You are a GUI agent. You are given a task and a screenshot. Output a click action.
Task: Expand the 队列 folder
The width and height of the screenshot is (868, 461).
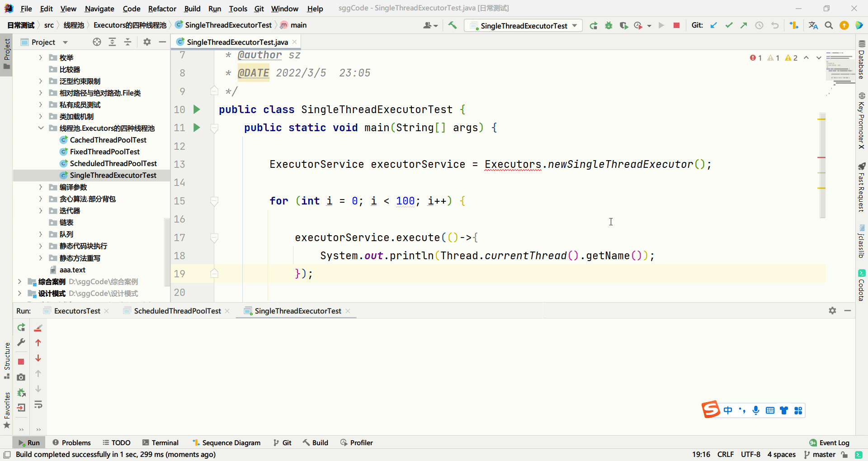pyautogui.click(x=41, y=234)
